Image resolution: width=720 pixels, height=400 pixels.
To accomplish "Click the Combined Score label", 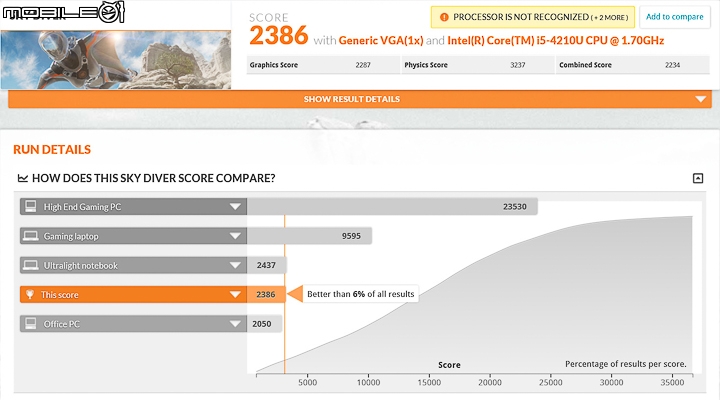I will [585, 65].
